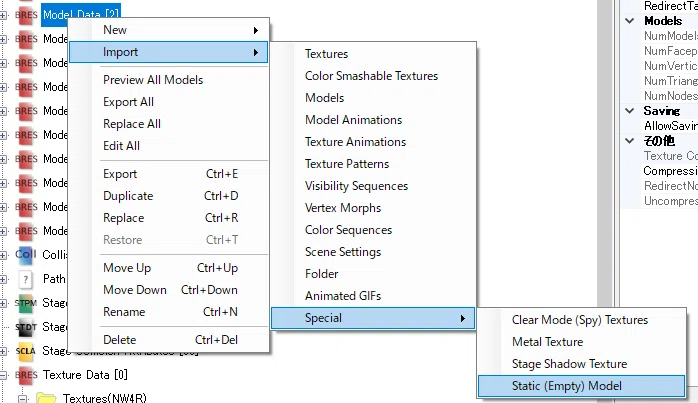Click the Textures(NW4R) folder icon
This screenshot has height=403, width=698.
[46, 398]
